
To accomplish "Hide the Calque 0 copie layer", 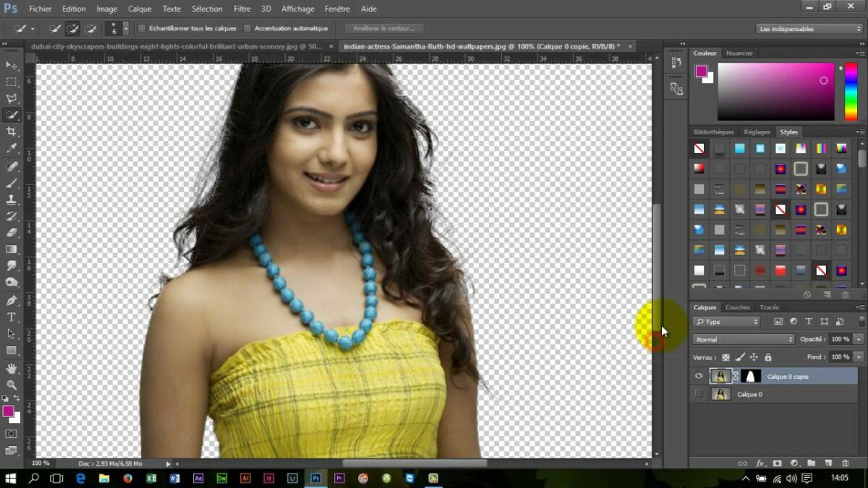I will (699, 376).
